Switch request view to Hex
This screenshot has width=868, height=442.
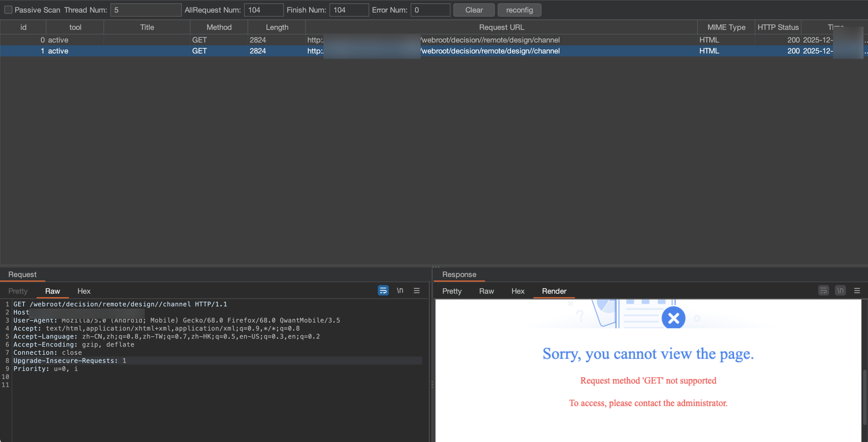[x=84, y=291]
